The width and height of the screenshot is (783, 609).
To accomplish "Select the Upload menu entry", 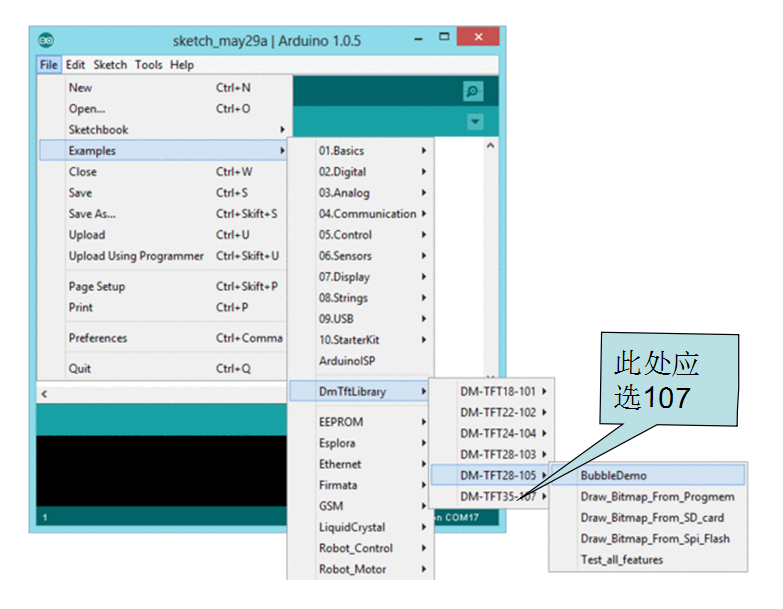I will click(x=163, y=235).
